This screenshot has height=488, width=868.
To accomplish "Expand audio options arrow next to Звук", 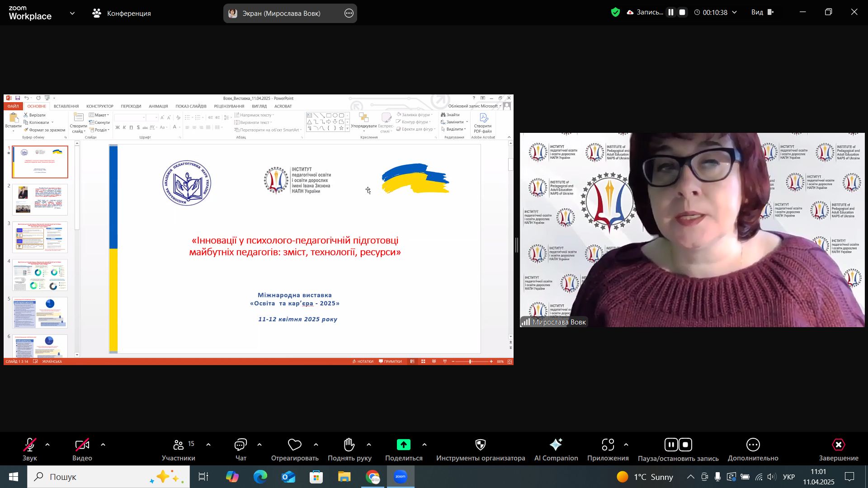I will point(47,445).
